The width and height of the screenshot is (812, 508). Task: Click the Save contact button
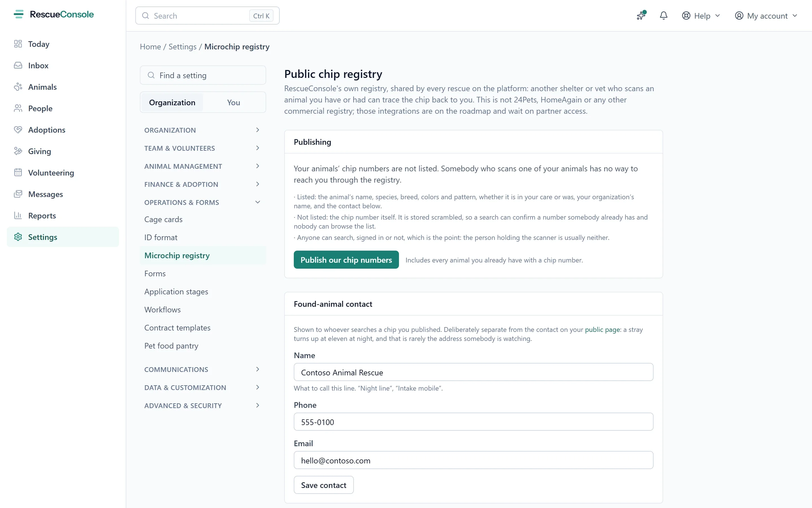(324, 485)
